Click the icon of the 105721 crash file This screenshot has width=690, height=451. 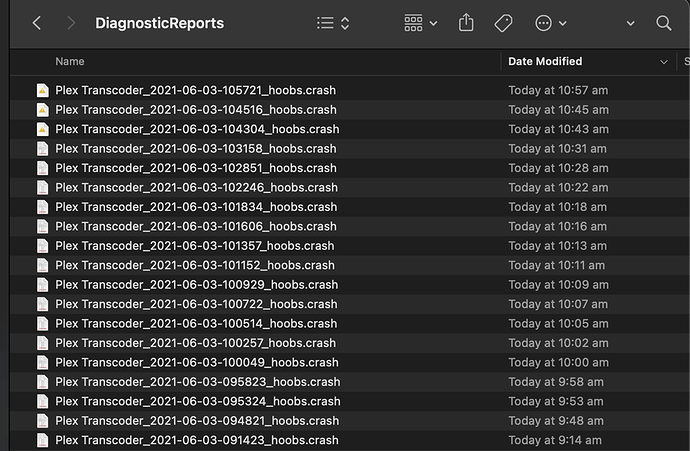42,90
